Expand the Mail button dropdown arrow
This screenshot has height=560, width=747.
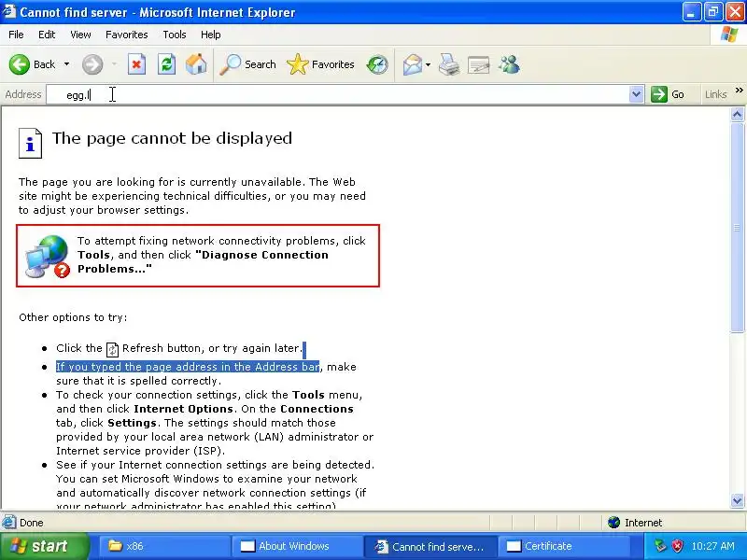point(428,64)
